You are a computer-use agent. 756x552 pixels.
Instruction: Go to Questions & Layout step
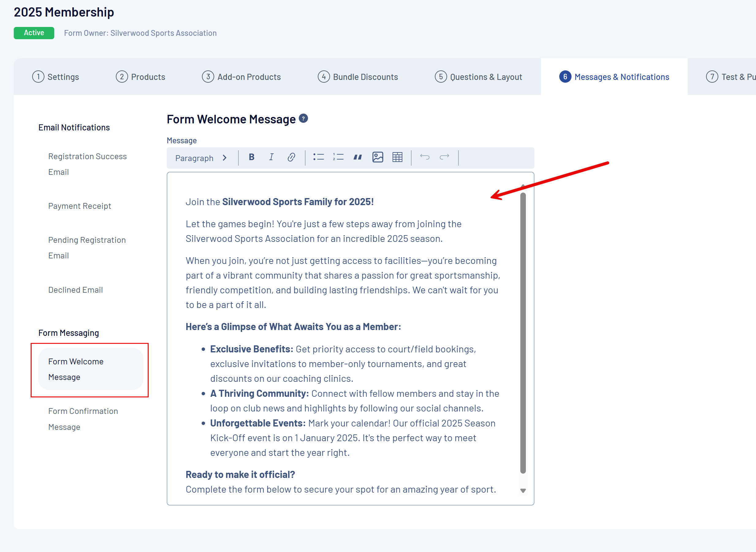(x=478, y=77)
